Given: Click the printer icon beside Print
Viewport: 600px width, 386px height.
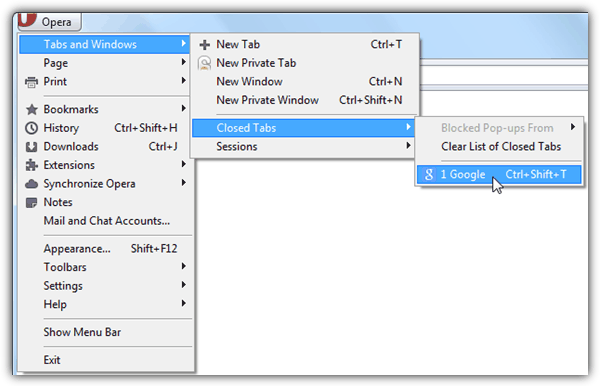Looking at the screenshot, I should pyautogui.click(x=31, y=82).
